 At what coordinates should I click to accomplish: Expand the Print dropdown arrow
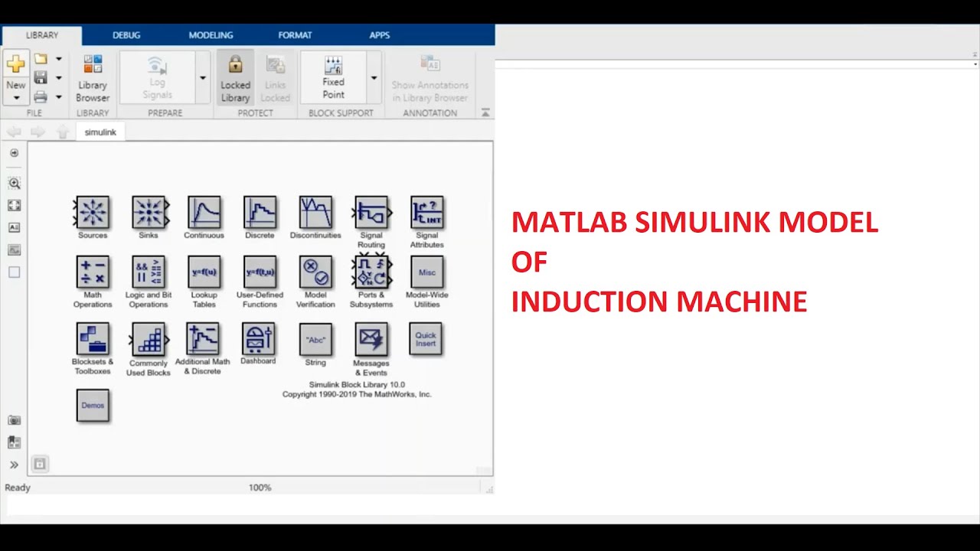[59, 97]
